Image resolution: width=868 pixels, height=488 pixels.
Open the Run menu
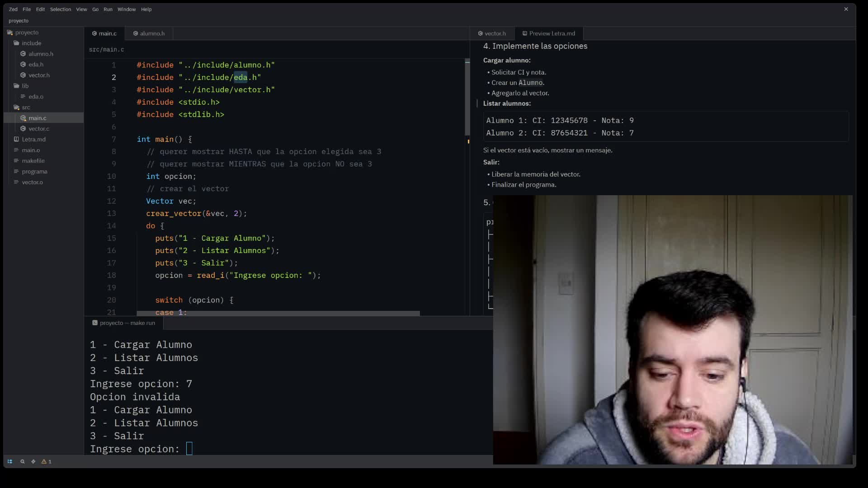click(108, 9)
